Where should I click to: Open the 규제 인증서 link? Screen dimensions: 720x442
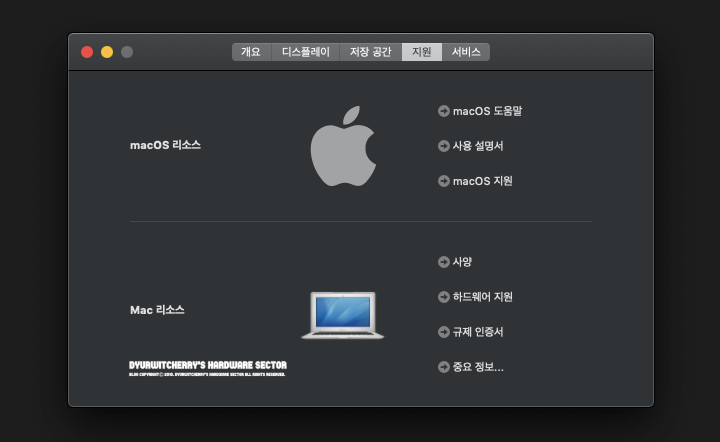click(471, 332)
